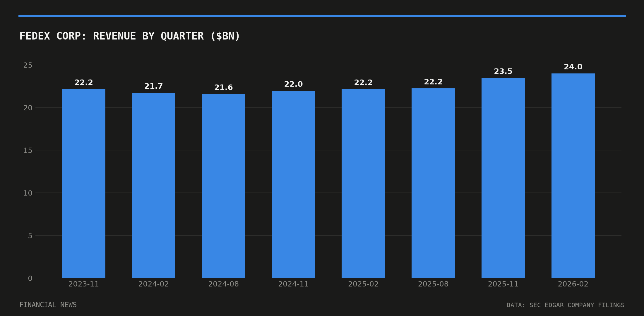This screenshot has height=316, width=644.
Task: Select the 2026-02 revenue bar
Action: click(x=573, y=176)
